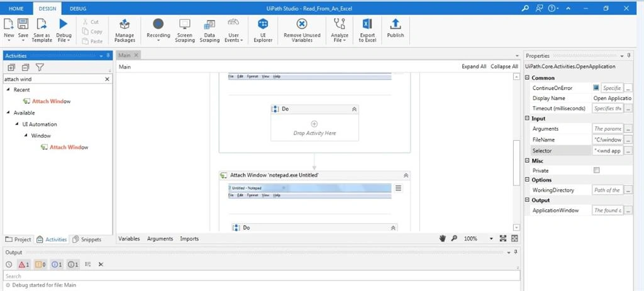Launch Data Scraping

pyautogui.click(x=209, y=30)
